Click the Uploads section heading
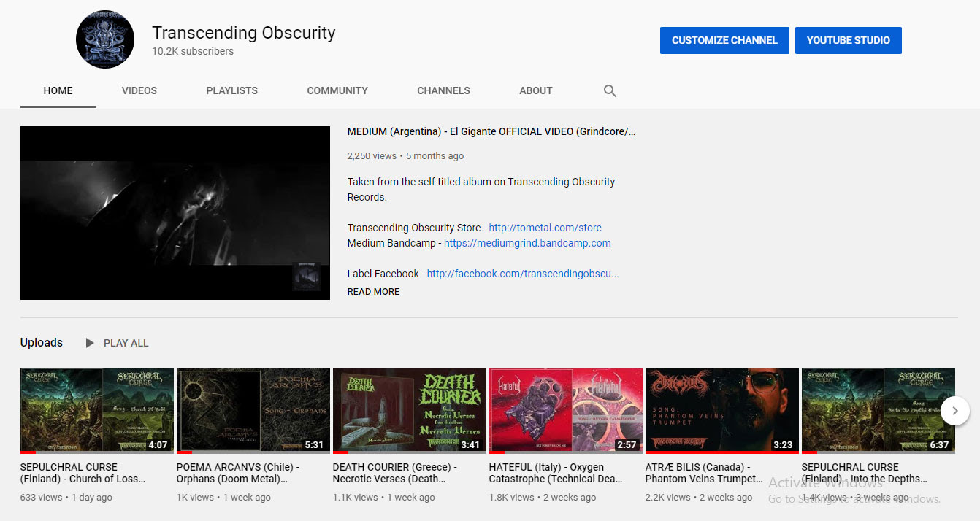The image size is (980, 521). [42, 342]
